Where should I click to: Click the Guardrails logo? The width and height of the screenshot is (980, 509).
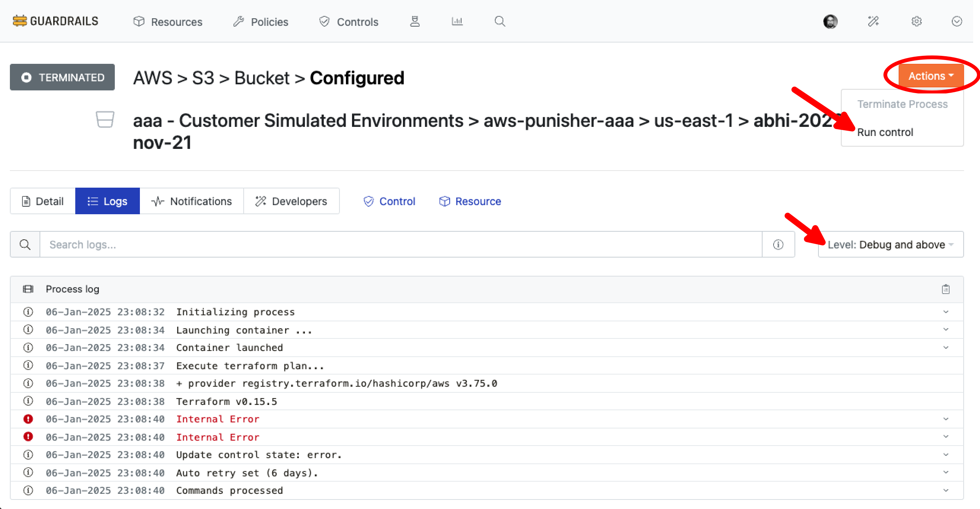(56, 21)
